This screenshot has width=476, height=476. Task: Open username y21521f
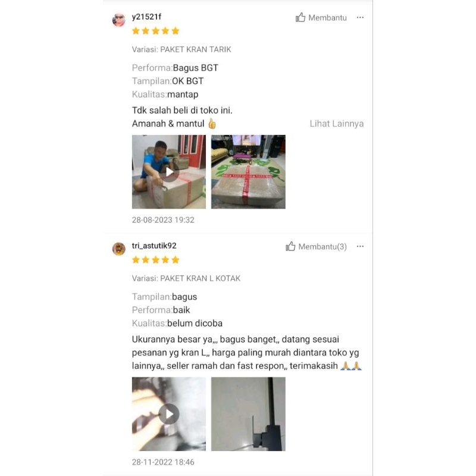click(146, 17)
